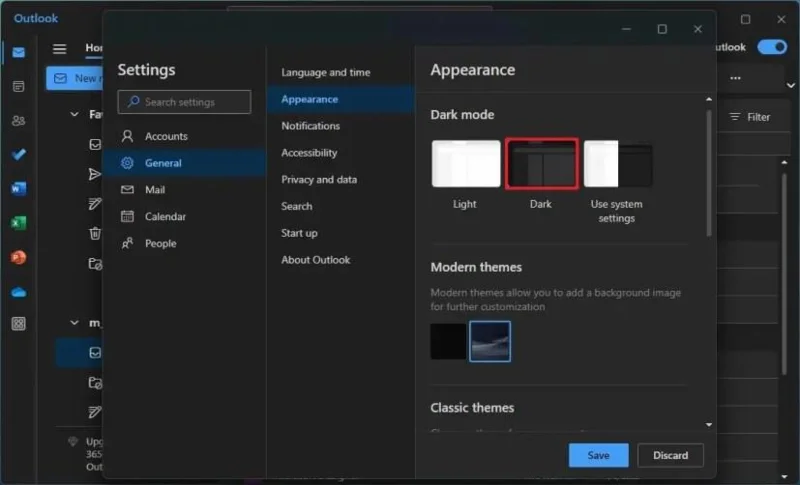Maximize the Settings dialog window
Viewport: 800px width, 485px height.
click(x=662, y=29)
